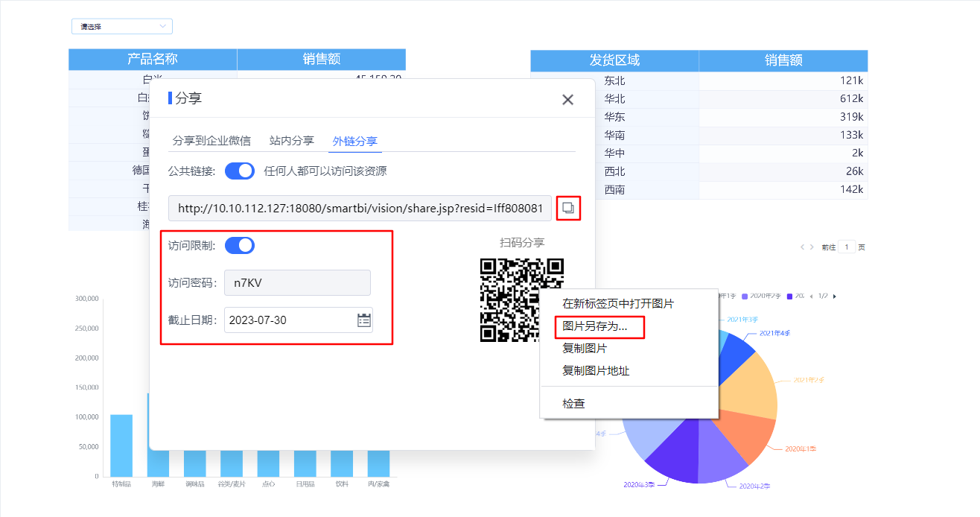Switch to 站内分享 tab
This screenshot has width=980, height=517.
[292, 140]
